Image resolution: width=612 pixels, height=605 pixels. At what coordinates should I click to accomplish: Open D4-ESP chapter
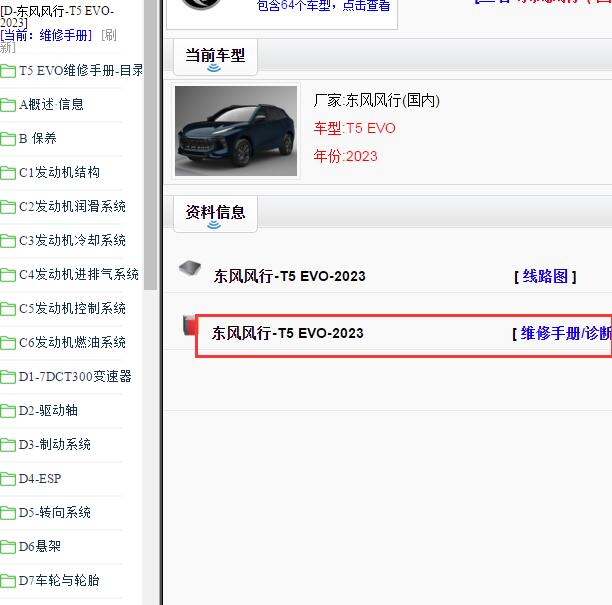coord(40,478)
